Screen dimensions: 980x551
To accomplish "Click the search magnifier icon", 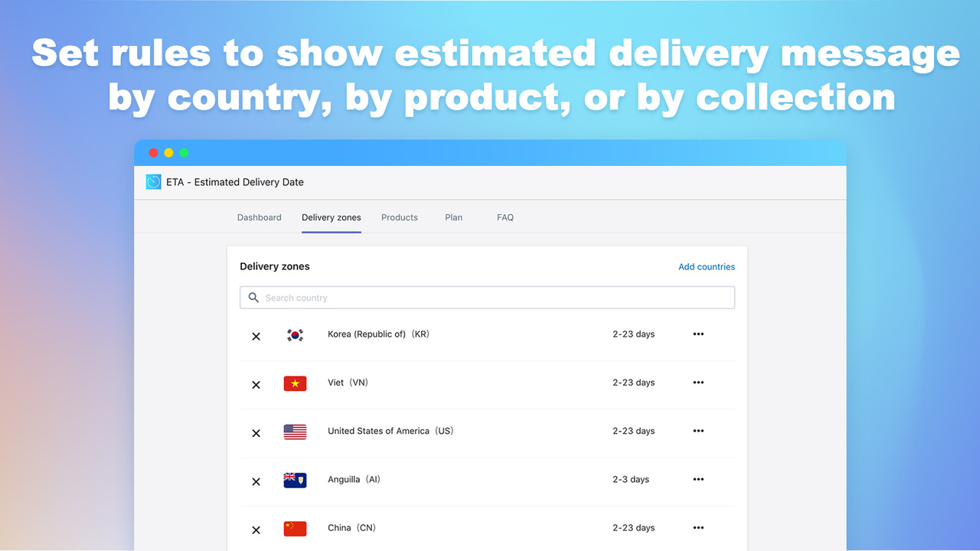I will (x=253, y=297).
